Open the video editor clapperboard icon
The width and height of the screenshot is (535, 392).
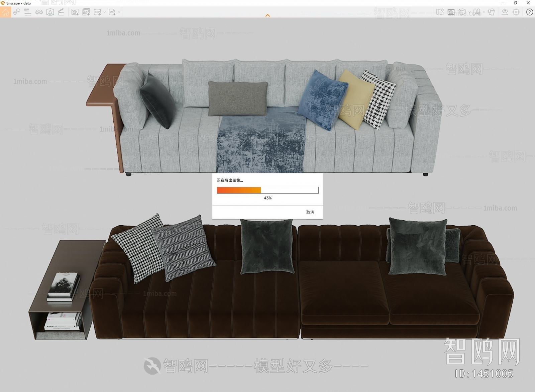click(61, 12)
